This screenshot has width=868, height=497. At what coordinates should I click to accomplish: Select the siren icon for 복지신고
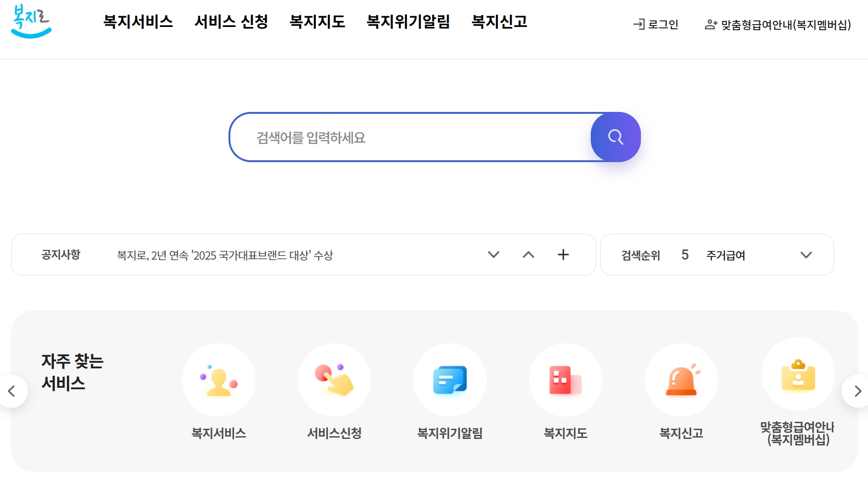[681, 379]
